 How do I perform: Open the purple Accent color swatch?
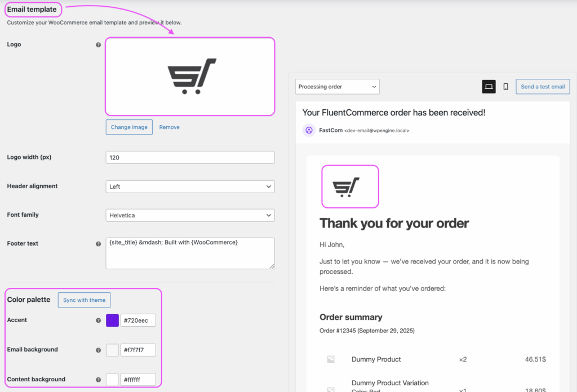pos(112,320)
